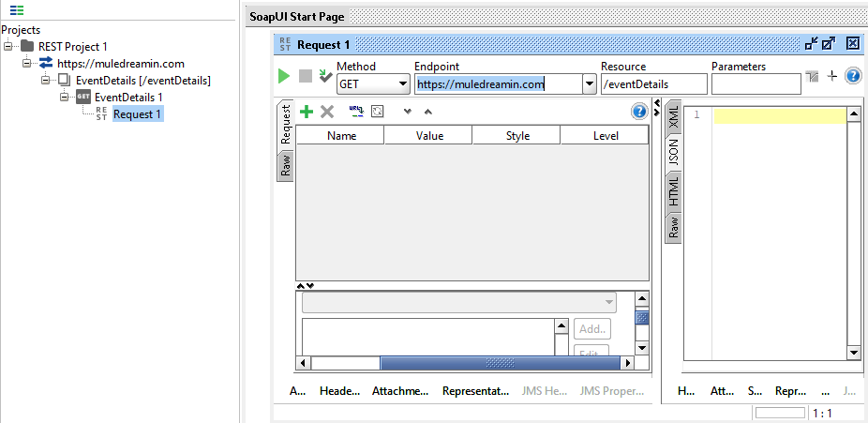The height and width of the screenshot is (423, 868).
Task: Open the Method dropdown showing GET
Action: point(373,84)
